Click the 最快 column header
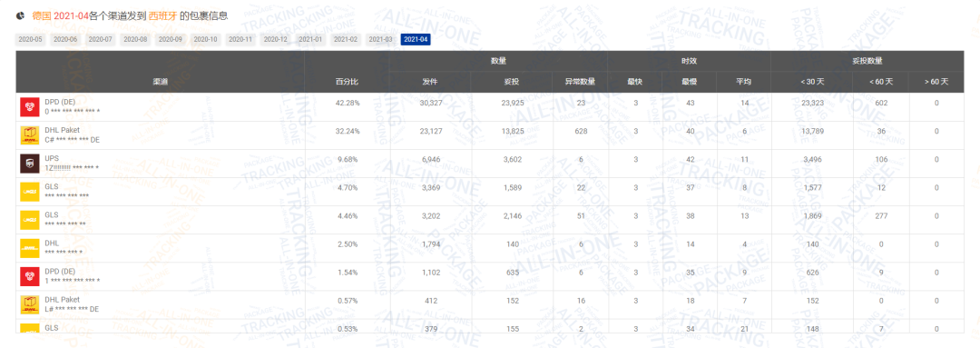The width and height of the screenshot is (980, 348). tap(635, 82)
